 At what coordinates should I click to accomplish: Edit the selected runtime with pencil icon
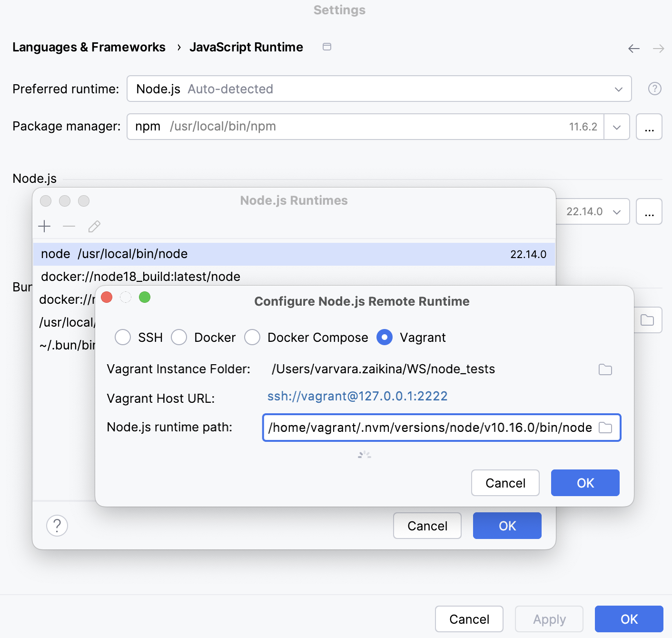[94, 226]
